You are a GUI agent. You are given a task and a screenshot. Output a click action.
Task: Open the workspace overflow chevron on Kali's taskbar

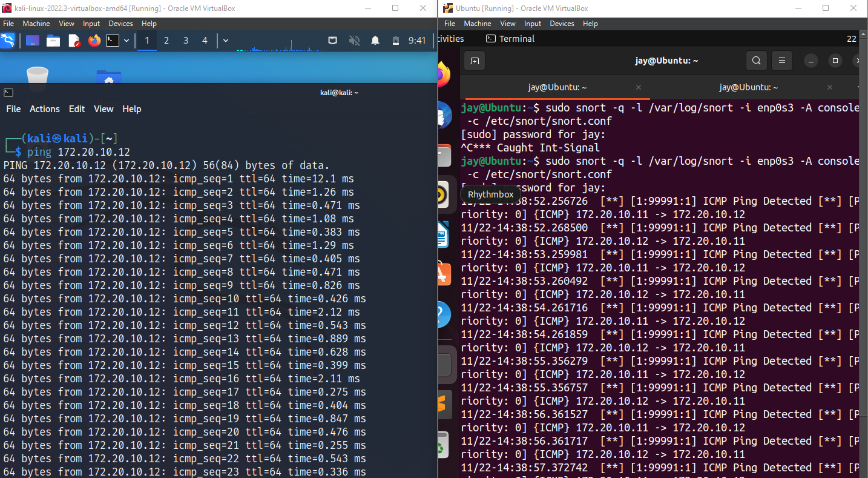(225, 41)
